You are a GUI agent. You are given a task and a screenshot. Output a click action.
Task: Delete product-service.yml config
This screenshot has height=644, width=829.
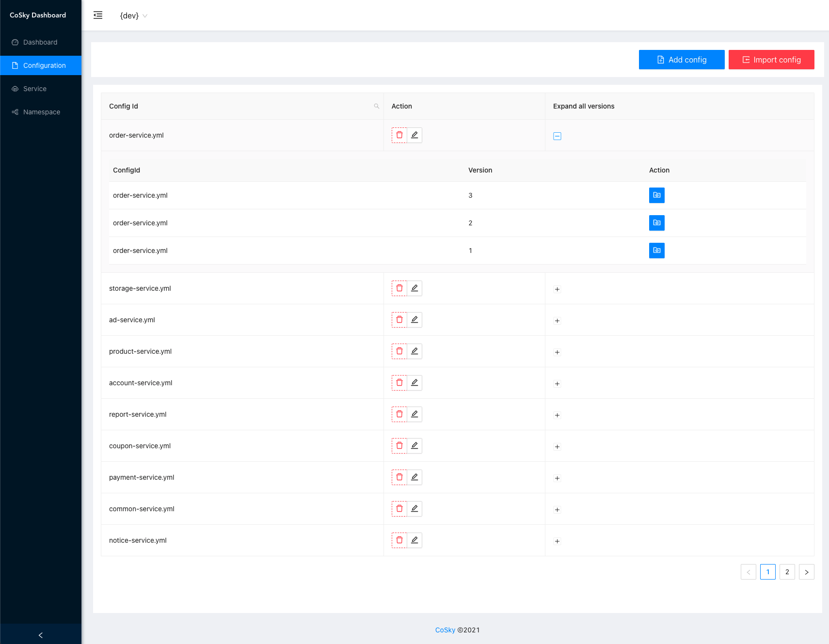399,351
